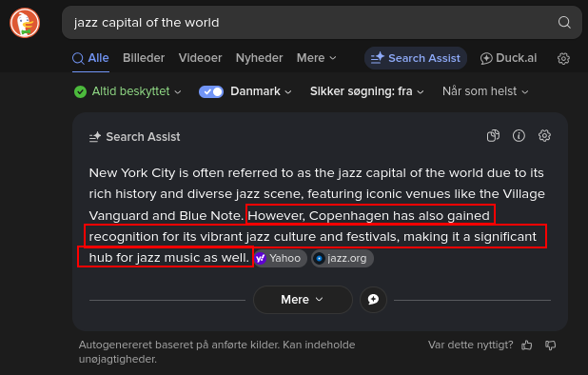Open the Sikker søgning: fra dropdown

pos(366,91)
